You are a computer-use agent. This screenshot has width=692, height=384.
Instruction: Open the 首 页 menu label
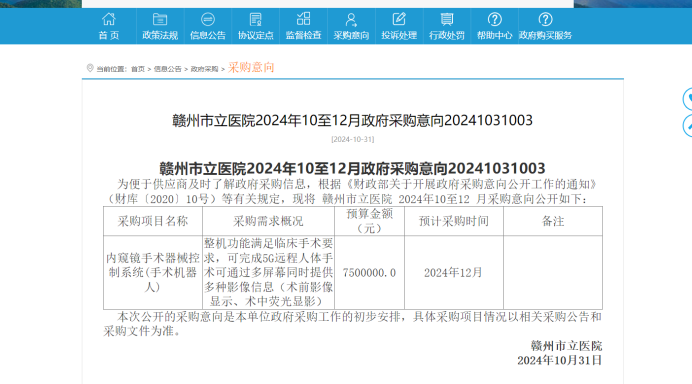click(x=109, y=35)
